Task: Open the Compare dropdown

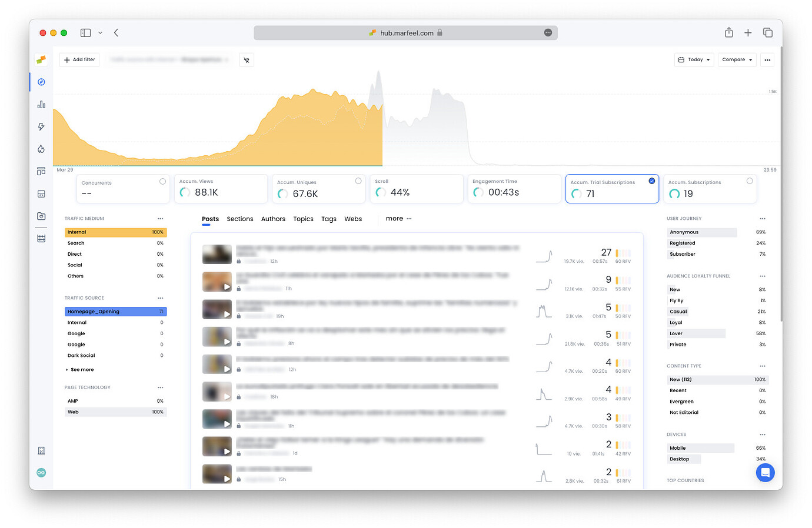Action: (x=737, y=59)
